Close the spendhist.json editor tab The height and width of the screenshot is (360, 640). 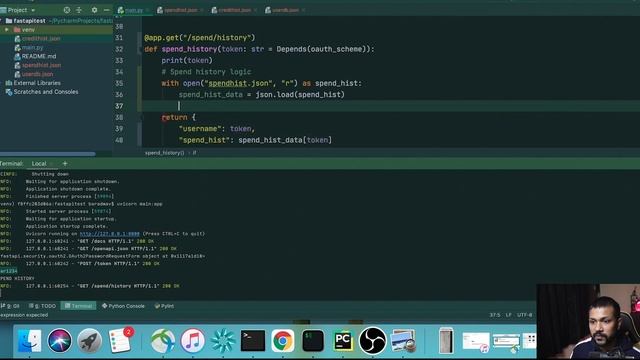pos(202,10)
